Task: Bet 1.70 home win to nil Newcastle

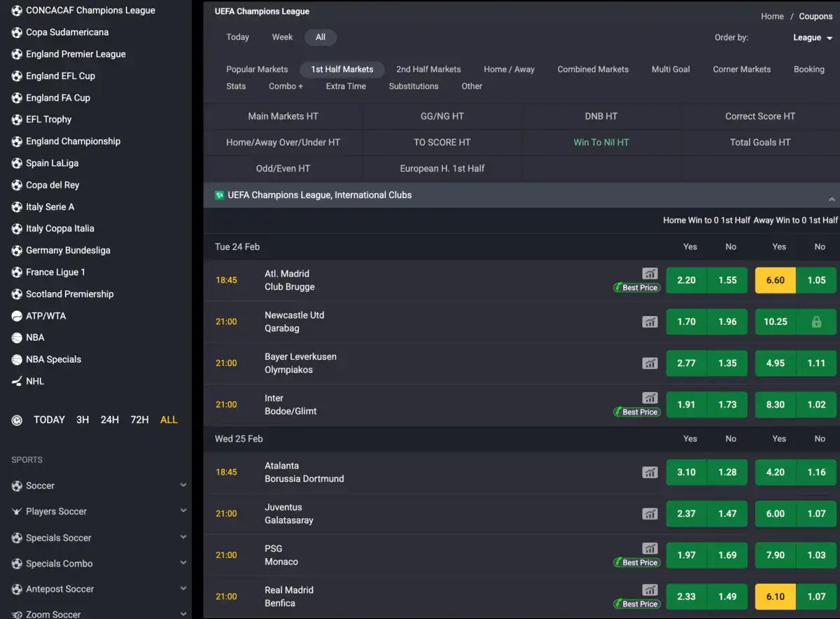Action: (x=686, y=322)
